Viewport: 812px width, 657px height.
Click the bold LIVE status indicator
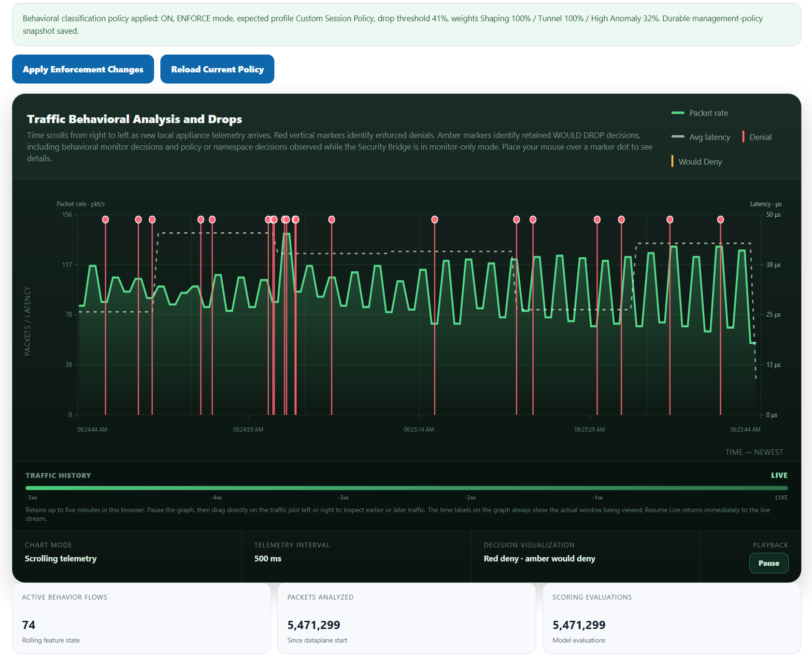click(779, 475)
